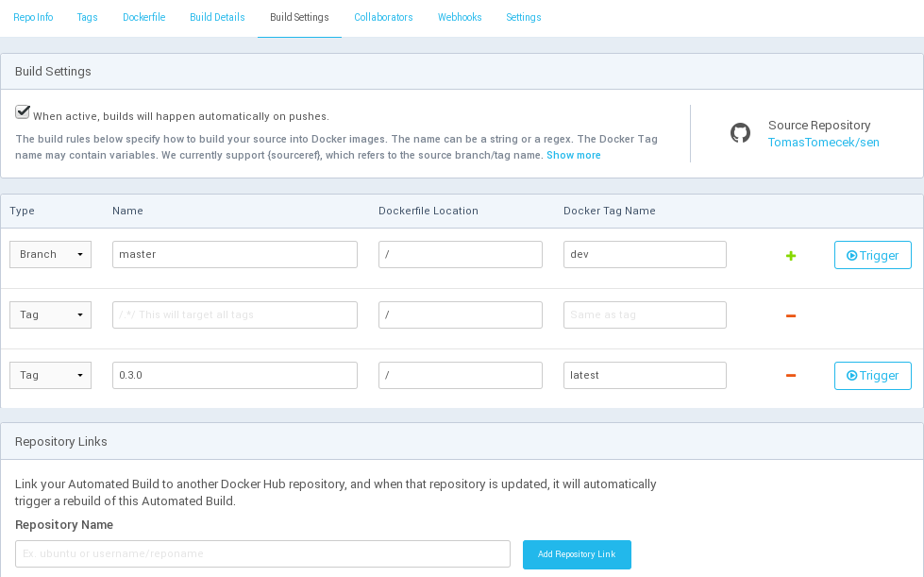The width and height of the screenshot is (924, 577).
Task: Open the Dockerfile tab
Action: click(143, 17)
